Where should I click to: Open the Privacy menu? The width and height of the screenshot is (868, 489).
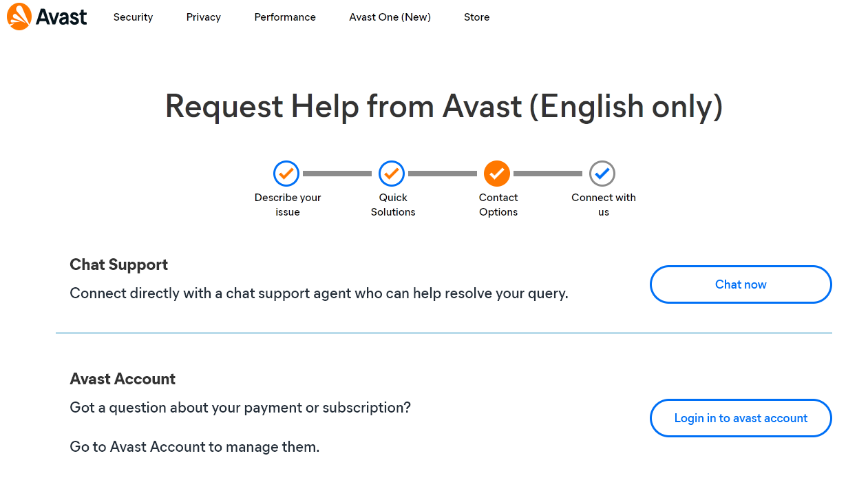click(x=203, y=17)
